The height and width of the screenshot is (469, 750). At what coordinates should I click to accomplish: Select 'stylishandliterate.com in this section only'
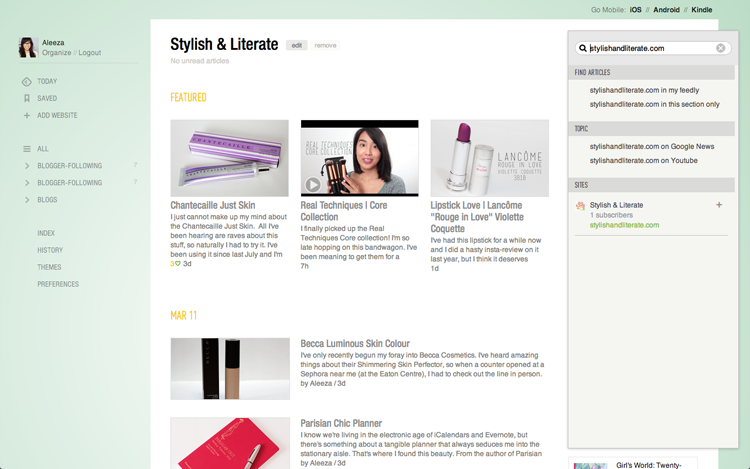[x=654, y=104]
